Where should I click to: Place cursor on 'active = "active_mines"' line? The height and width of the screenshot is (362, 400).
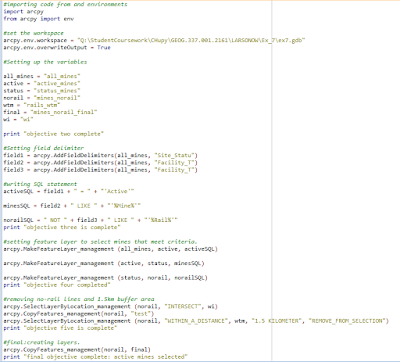[42, 84]
